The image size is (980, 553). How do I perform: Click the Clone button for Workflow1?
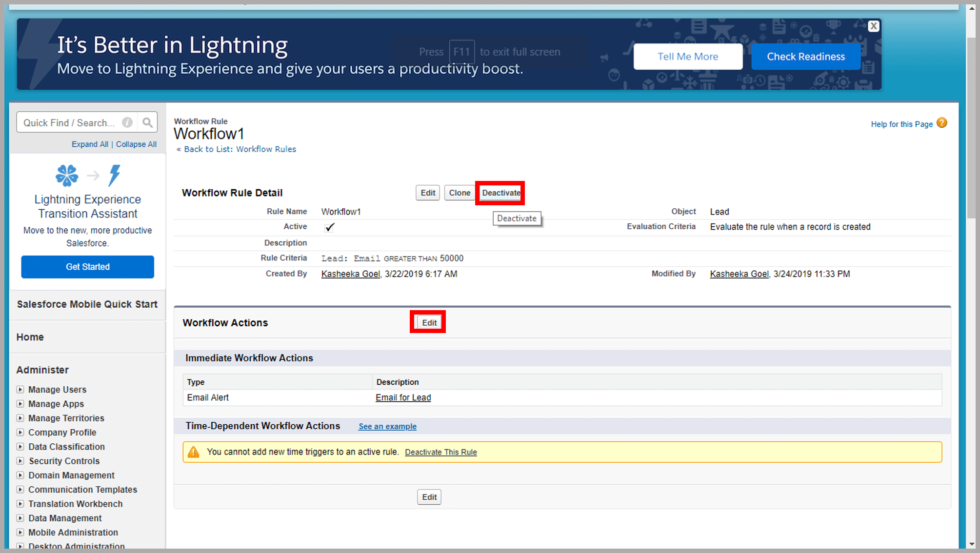coord(459,193)
